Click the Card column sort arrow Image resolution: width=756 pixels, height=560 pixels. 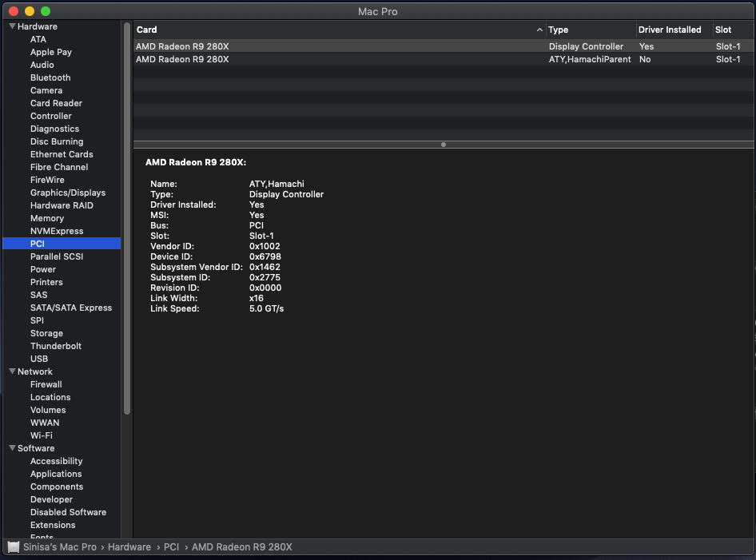(x=539, y=30)
